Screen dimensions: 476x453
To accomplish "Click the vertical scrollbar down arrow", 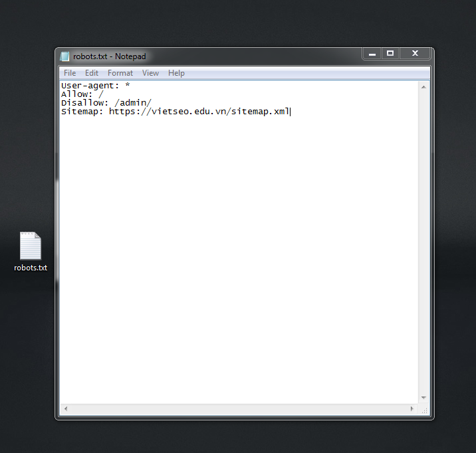I will coord(424,397).
